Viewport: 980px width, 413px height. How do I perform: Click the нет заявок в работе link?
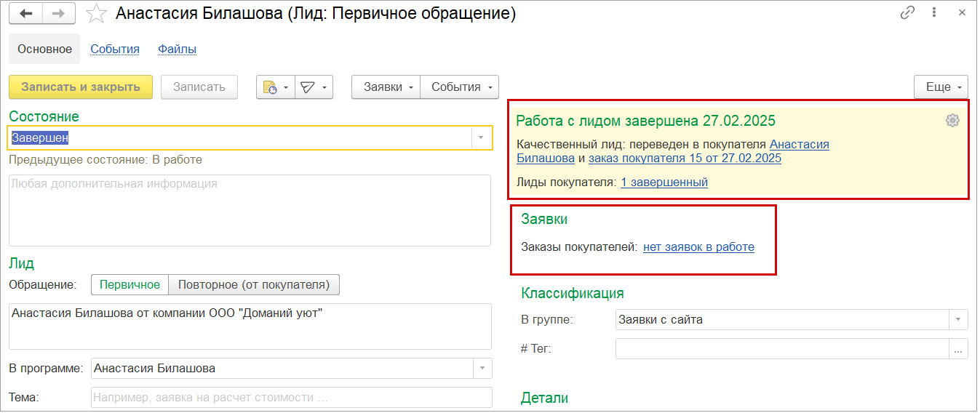698,247
